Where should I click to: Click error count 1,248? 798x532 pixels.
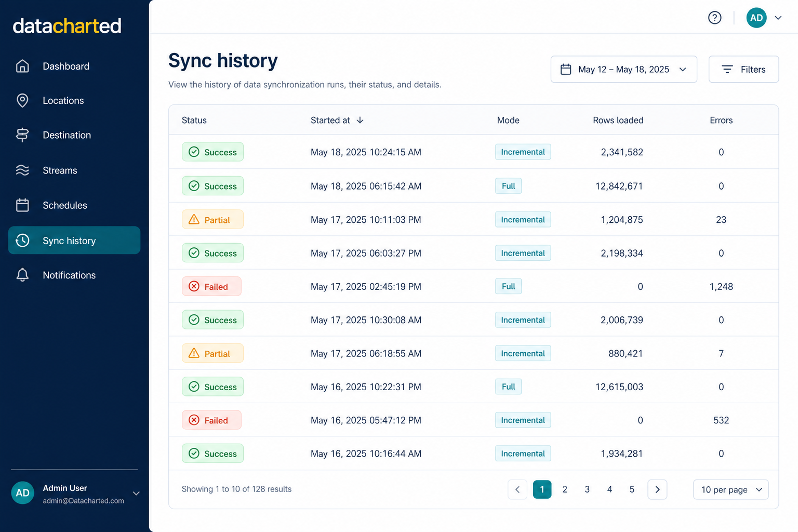click(721, 287)
